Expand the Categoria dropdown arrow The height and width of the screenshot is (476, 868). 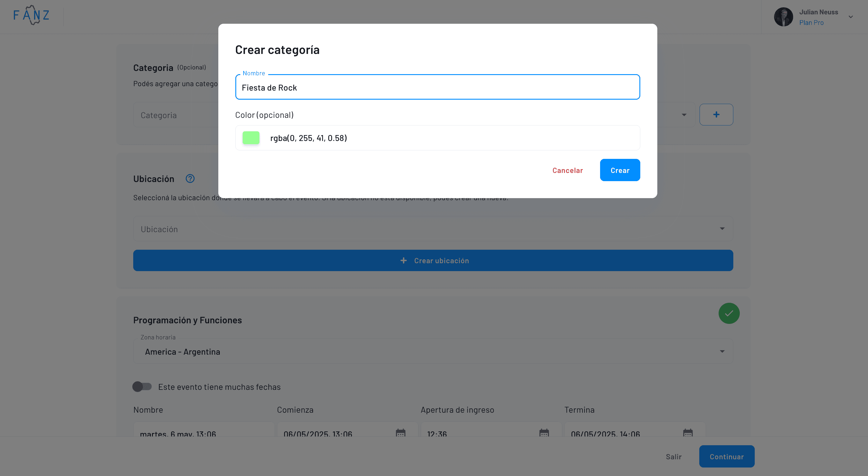point(684,115)
